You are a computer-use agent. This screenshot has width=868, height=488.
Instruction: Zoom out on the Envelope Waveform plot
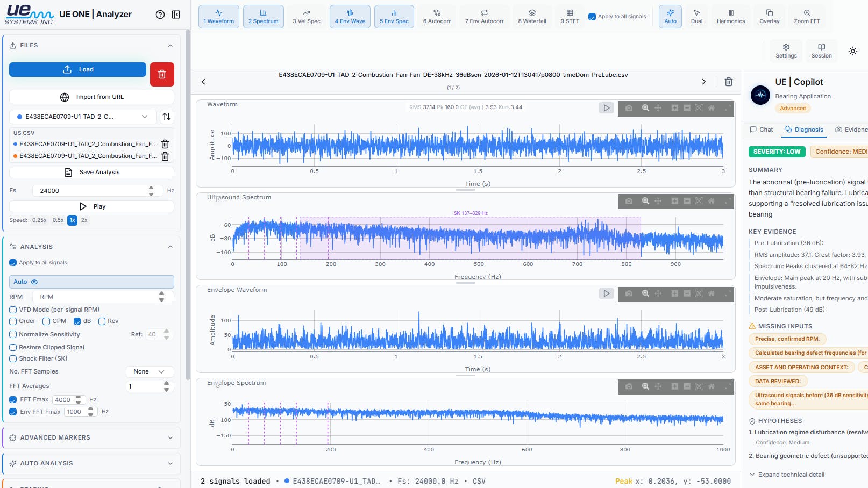687,293
